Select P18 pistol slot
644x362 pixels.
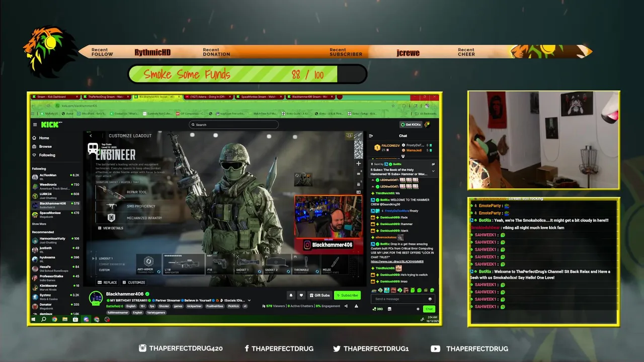coord(220,264)
